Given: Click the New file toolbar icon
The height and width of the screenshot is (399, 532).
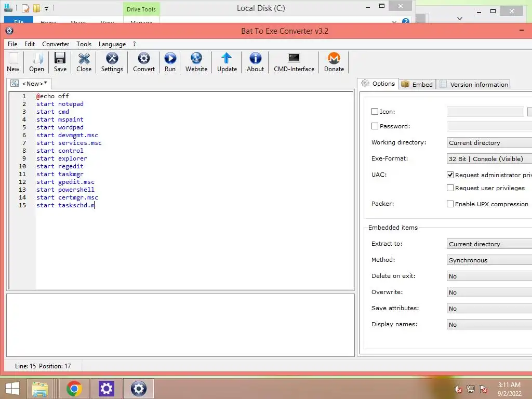Looking at the screenshot, I should tap(13, 62).
